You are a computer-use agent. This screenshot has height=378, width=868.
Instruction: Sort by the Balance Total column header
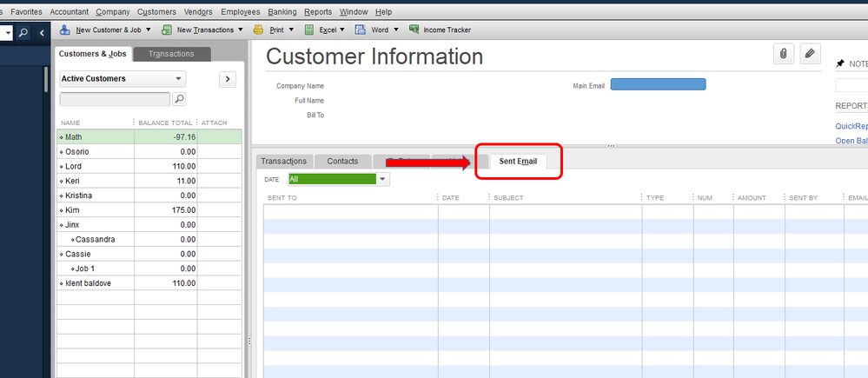[165, 123]
